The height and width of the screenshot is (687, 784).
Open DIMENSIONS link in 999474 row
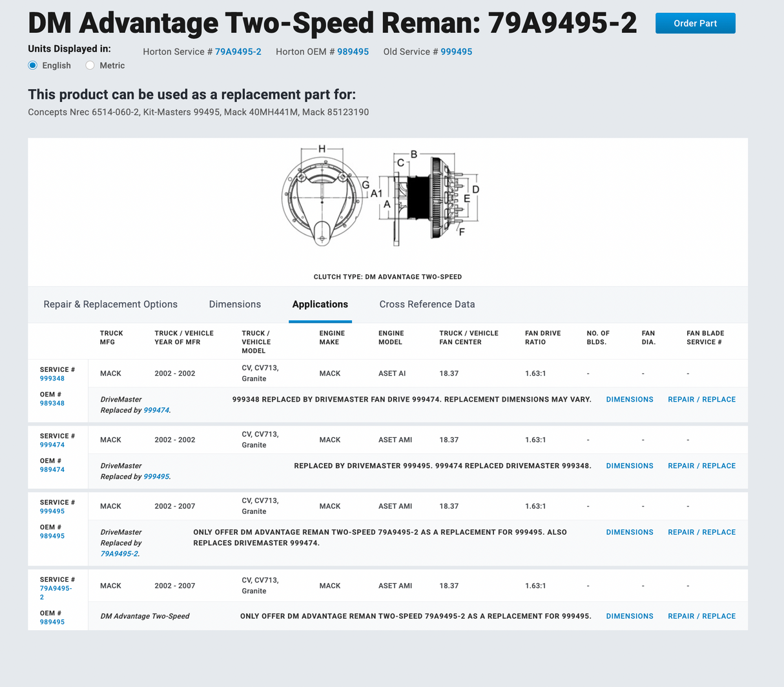coord(630,466)
